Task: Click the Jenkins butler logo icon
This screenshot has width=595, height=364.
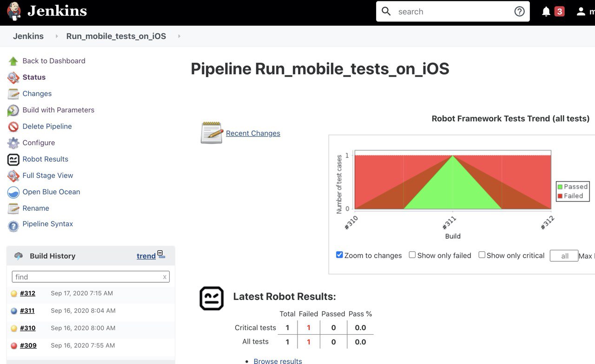Action: click(x=14, y=11)
